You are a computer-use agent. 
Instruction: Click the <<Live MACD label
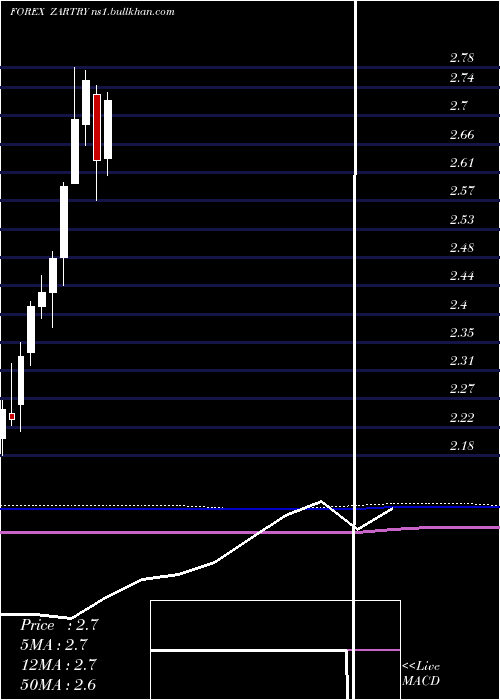(x=421, y=673)
